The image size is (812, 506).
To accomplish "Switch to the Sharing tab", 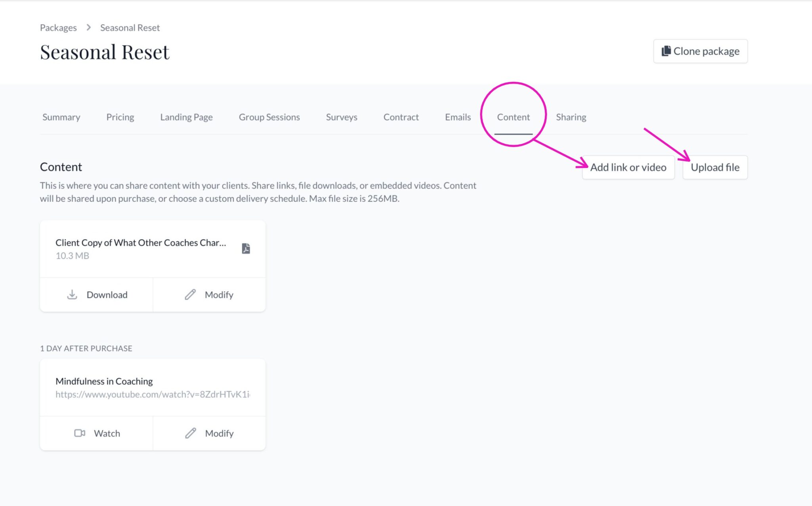I will click(571, 117).
